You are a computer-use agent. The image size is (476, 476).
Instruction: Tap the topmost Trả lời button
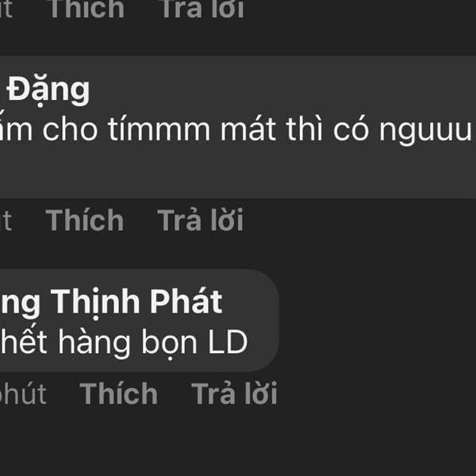(x=203, y=9)
